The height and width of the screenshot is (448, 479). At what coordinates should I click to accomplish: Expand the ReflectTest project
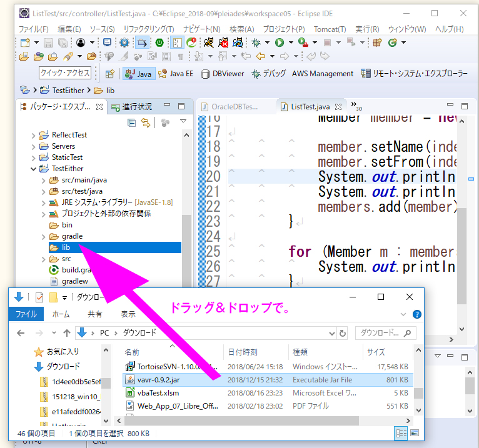click(33, 135)
